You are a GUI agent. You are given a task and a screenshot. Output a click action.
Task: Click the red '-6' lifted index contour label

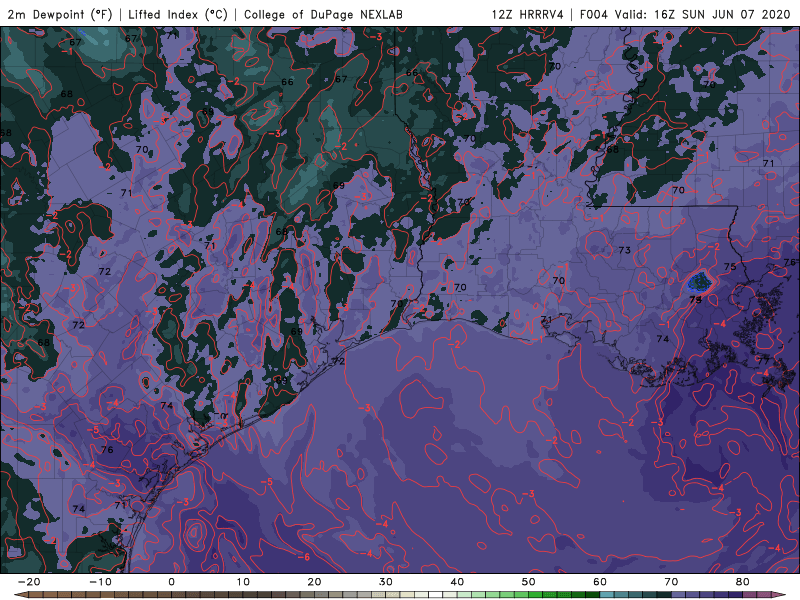(304, 557)
